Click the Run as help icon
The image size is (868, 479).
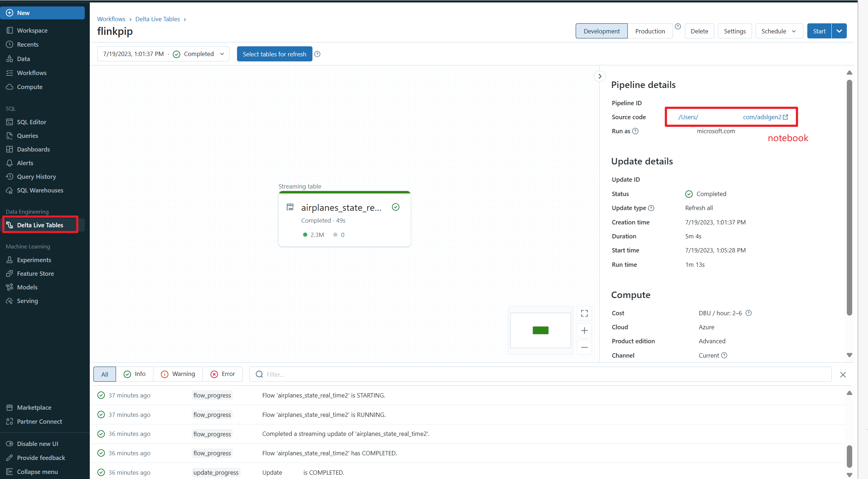[635, 131]
